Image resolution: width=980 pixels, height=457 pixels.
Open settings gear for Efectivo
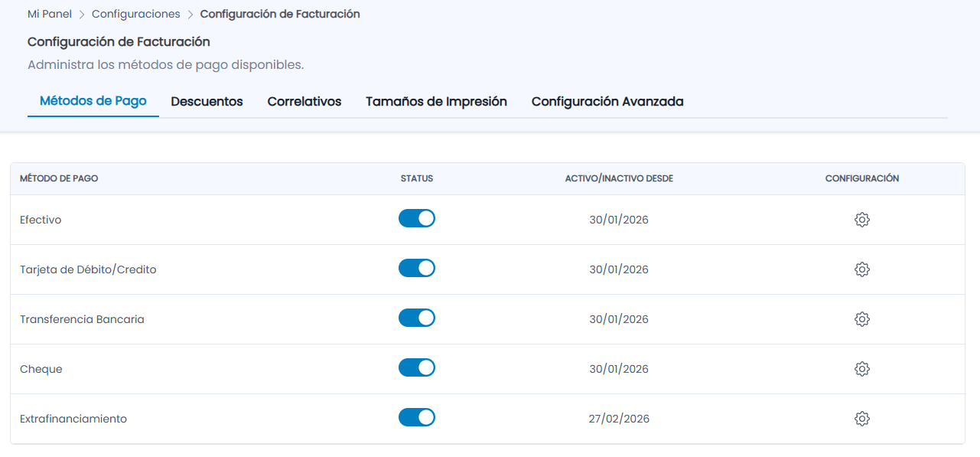(862, 220)
